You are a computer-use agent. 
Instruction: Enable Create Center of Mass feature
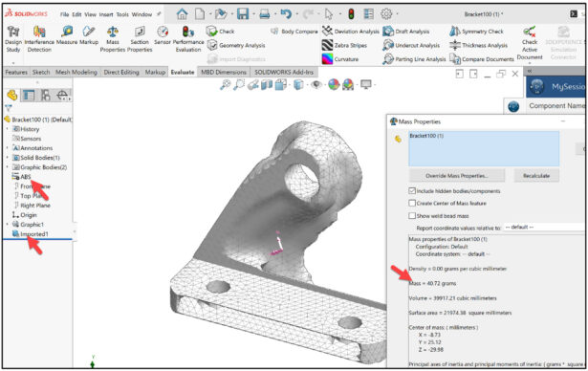412,203
